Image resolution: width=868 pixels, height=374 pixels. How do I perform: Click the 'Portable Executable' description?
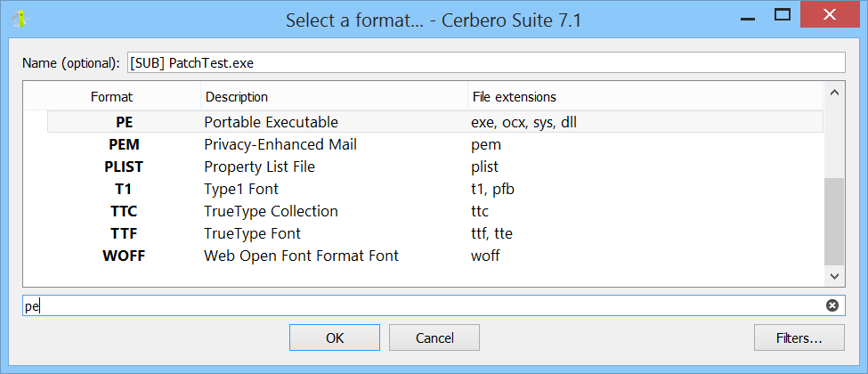point(271,122)
